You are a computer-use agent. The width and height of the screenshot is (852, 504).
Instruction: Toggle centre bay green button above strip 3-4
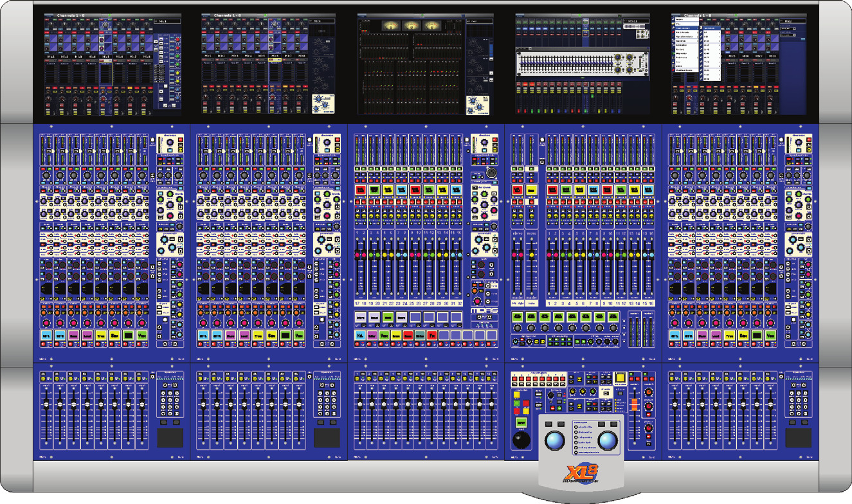tap(374, 190)
